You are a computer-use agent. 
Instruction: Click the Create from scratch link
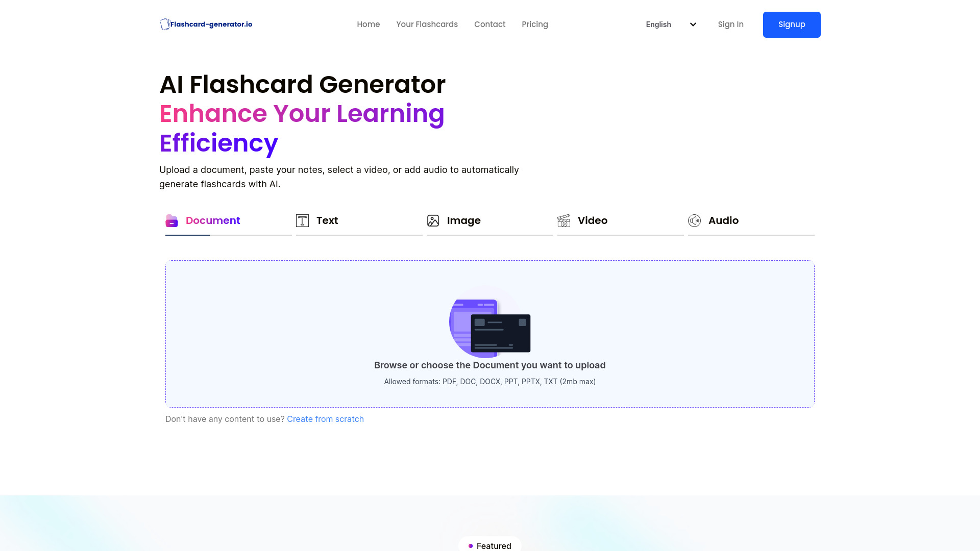325,418
